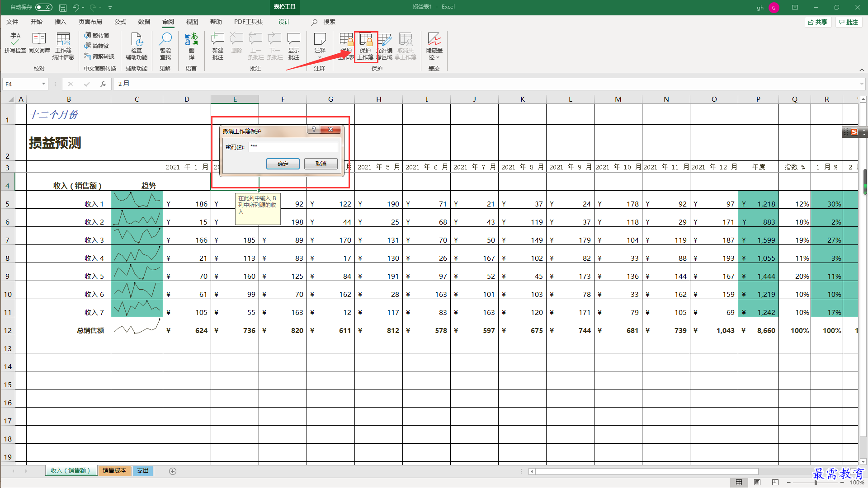Open the 简繁转换 conversion dialog
The image size is (868, 488).
[99, 56]
